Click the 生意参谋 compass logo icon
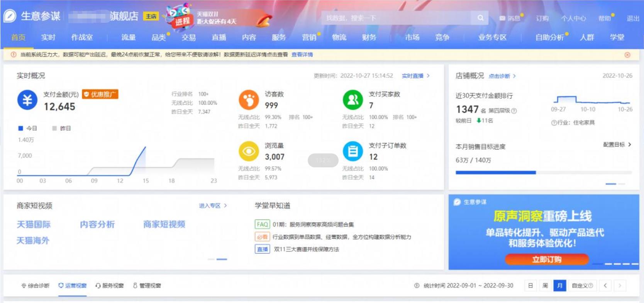644x303 pixels. [10, 16]
